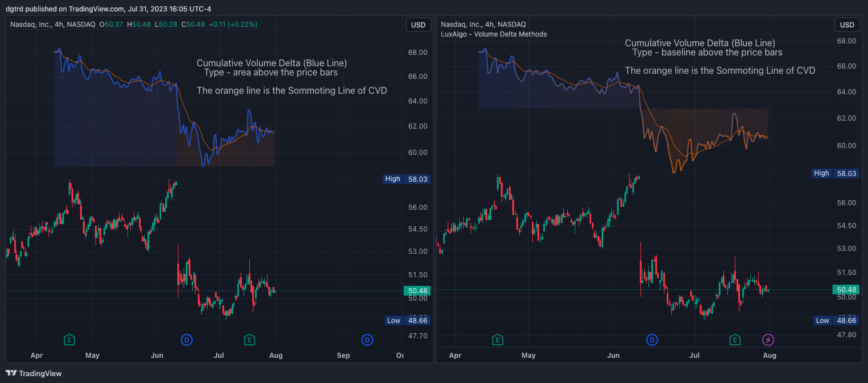The height and width of the screenshot is (383, 868).
Task: Click the purple lightning event marker
Action: pyautogui.click(x=769, y=340)
